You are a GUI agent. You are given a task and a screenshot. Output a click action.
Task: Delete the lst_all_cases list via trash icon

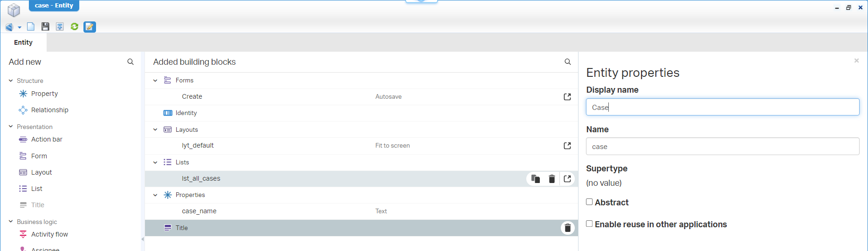pos(551,179)
